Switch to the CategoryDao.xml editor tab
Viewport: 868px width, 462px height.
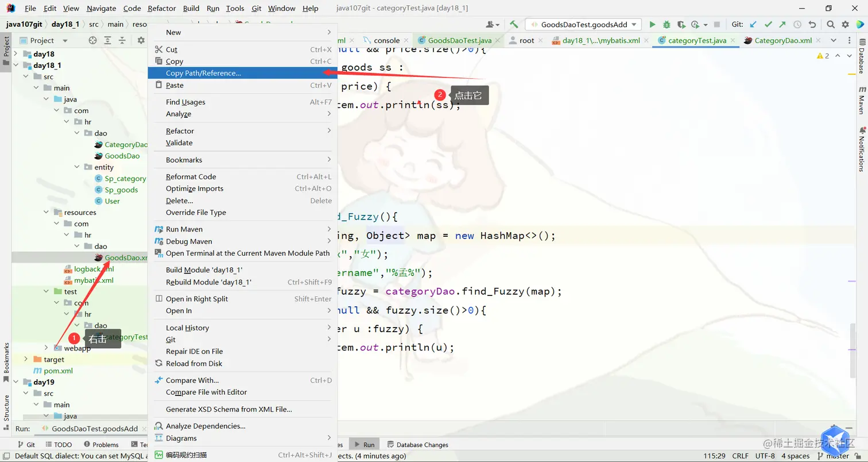click(x=783, y=40)
